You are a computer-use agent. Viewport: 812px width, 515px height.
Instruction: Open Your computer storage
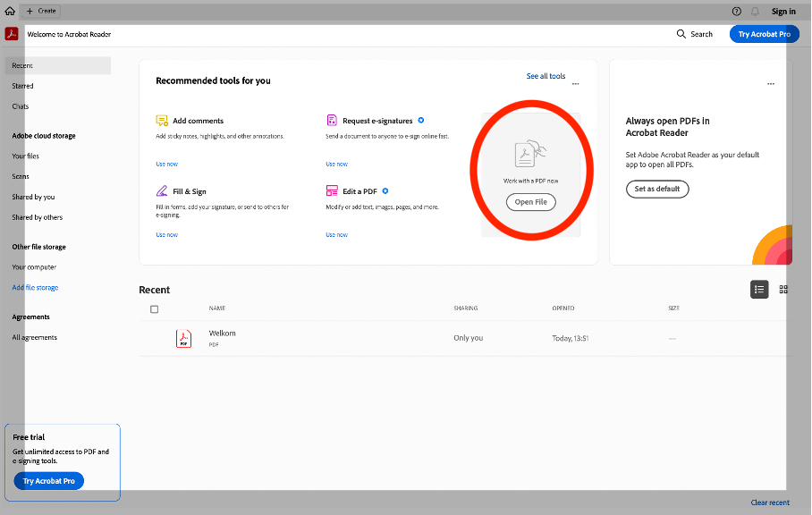tap(34, 267)
